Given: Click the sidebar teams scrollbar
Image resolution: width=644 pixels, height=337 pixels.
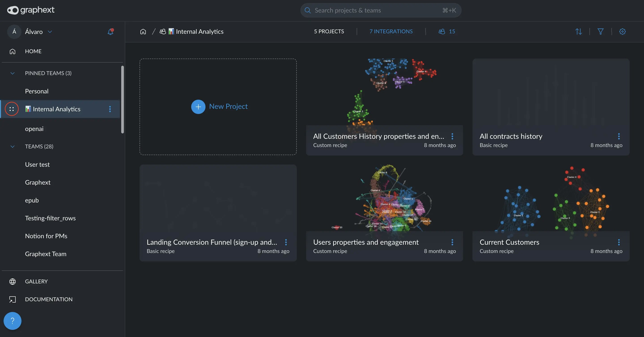Looking at the screenshot, I should point(123,99).
